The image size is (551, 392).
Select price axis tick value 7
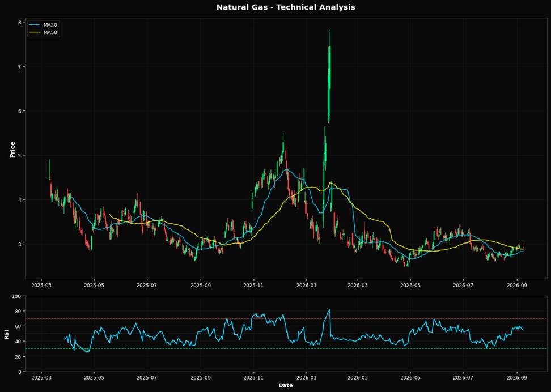tap(20, 67)
